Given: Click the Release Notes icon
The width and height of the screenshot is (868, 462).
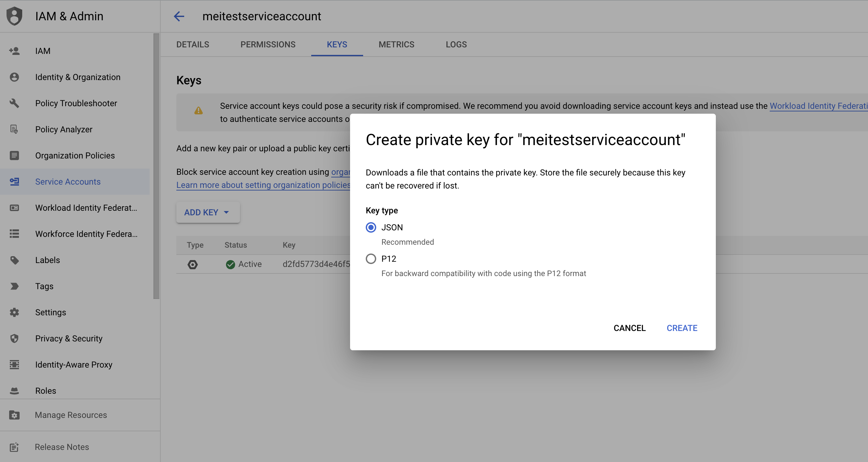Looking at the screenshot, I should 14,447.
